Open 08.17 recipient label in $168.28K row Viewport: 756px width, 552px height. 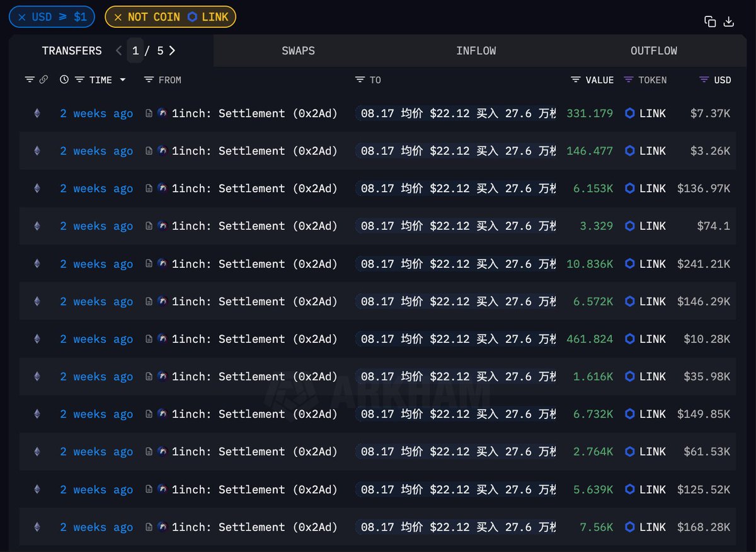tap(455, 527)
